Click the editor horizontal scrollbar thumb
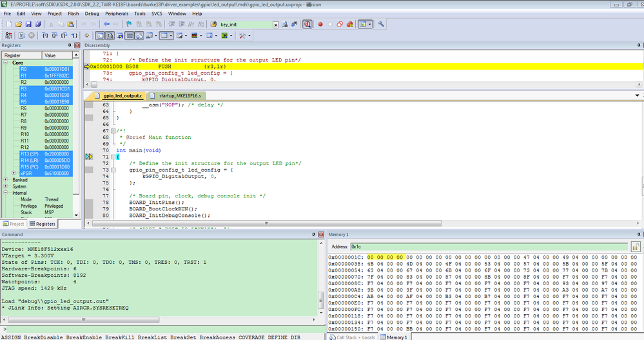 click(266, 223)
